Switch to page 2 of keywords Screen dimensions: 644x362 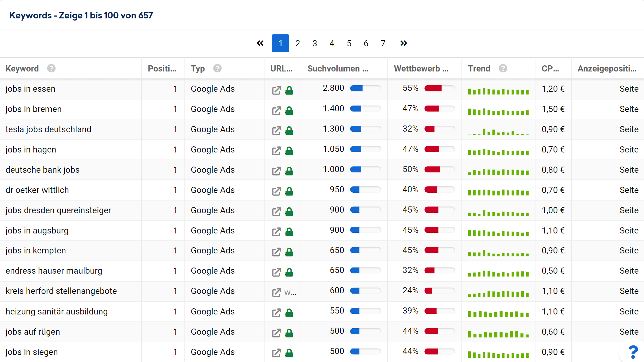297,43
